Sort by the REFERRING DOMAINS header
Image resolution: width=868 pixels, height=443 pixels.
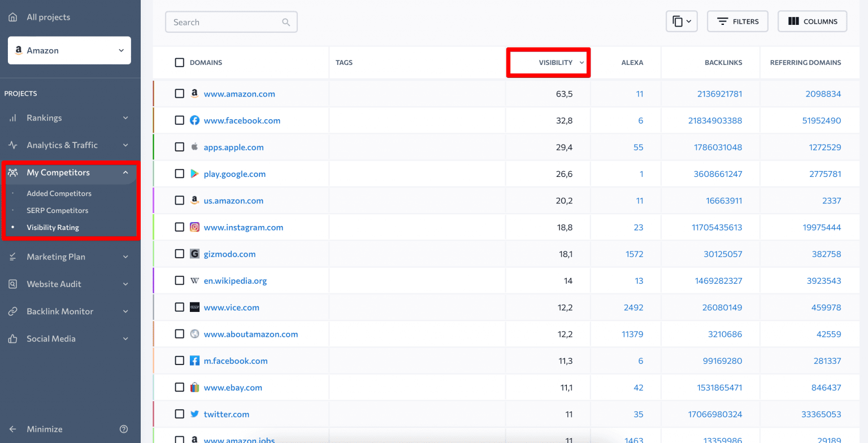(806, 63)
